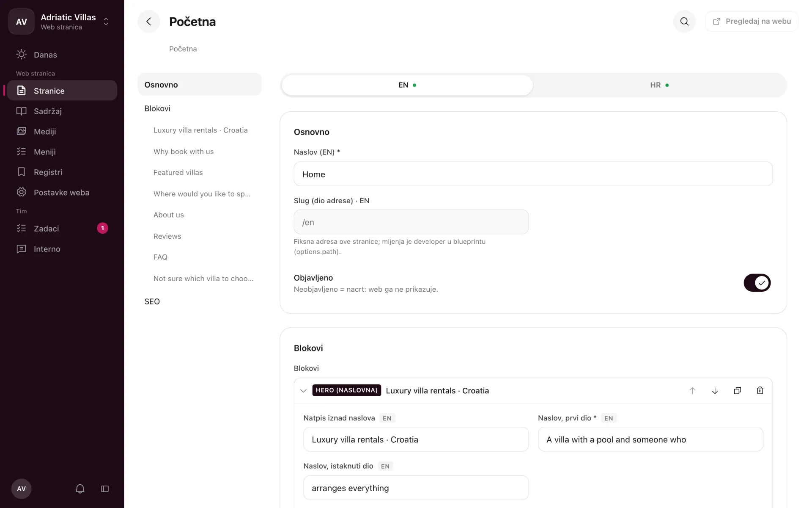
Task: Select Stranice in sidebar
Action: 62,91
